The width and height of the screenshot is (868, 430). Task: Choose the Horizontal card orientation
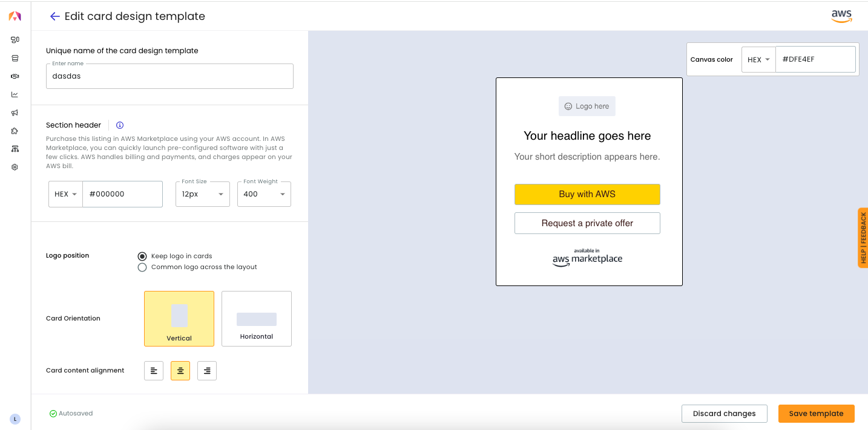coord(257,319)
